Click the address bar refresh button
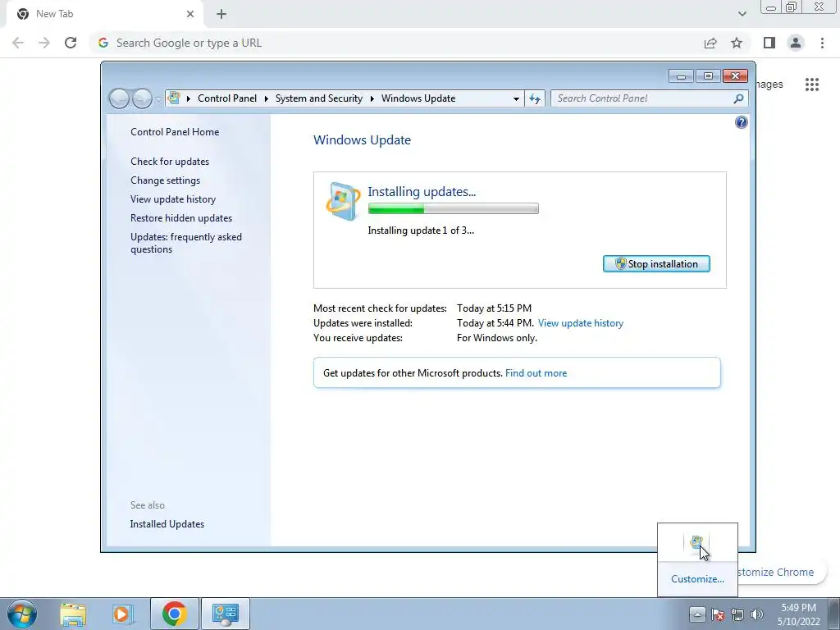This screenshot has height=630, width=840. pos(535,98)
